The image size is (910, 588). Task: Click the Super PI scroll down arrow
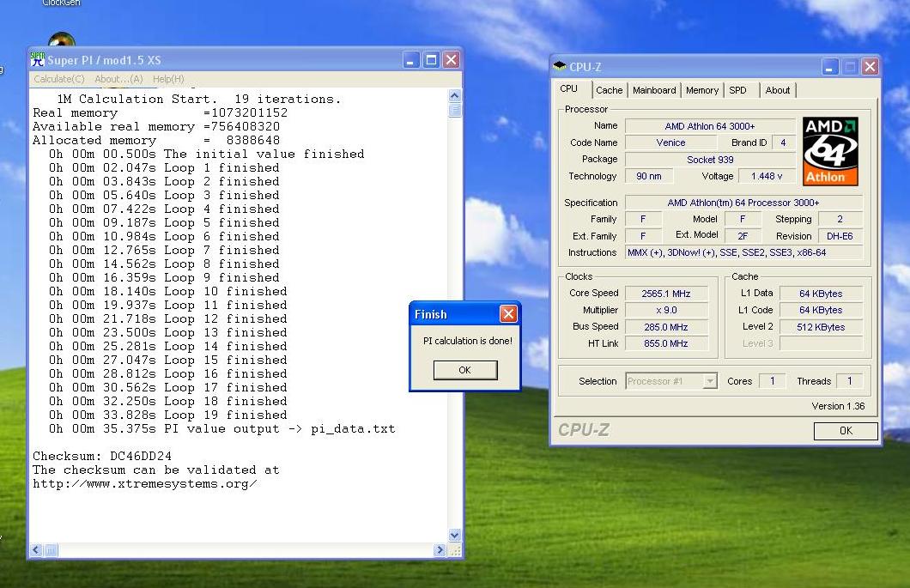point(454,535)
